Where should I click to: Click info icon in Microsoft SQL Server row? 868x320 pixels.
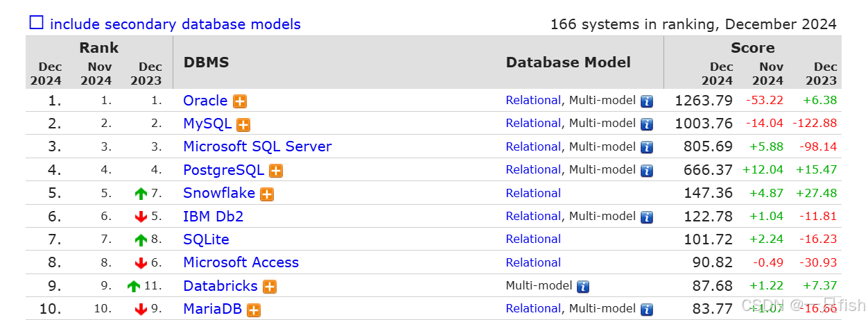pyautogui.click(x=647, y=147)
